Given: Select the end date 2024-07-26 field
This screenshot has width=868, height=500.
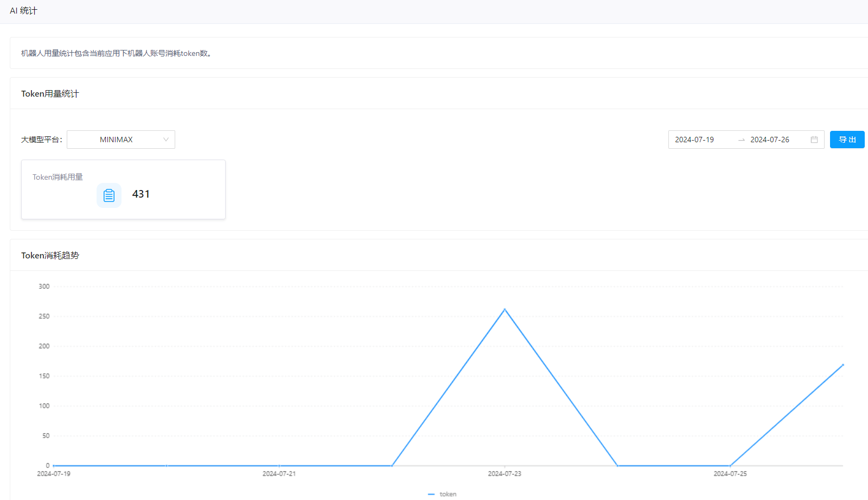Looking at the screenshot, I should click(x=770, y=140).
